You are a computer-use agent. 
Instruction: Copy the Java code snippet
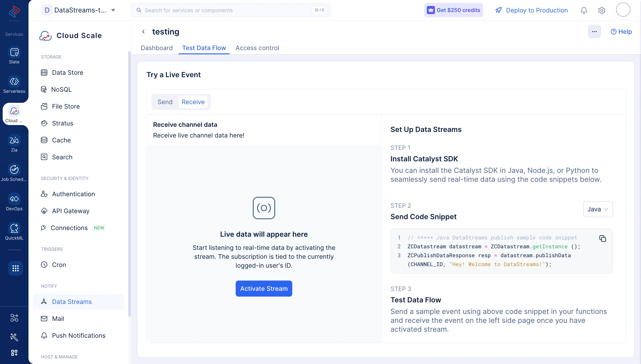(x=602, y=238)
